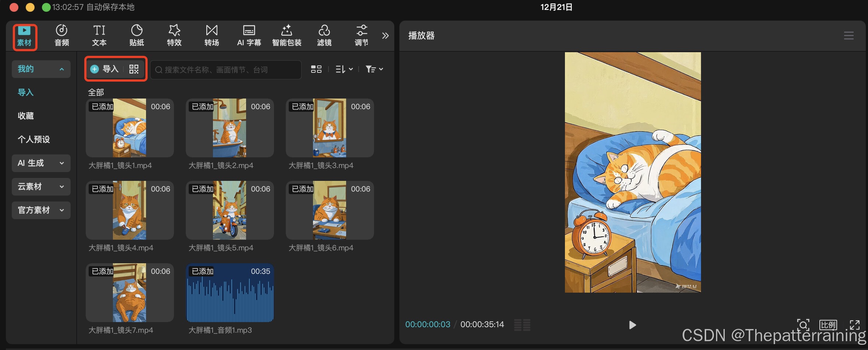Play the video in the player

(632, 325)
